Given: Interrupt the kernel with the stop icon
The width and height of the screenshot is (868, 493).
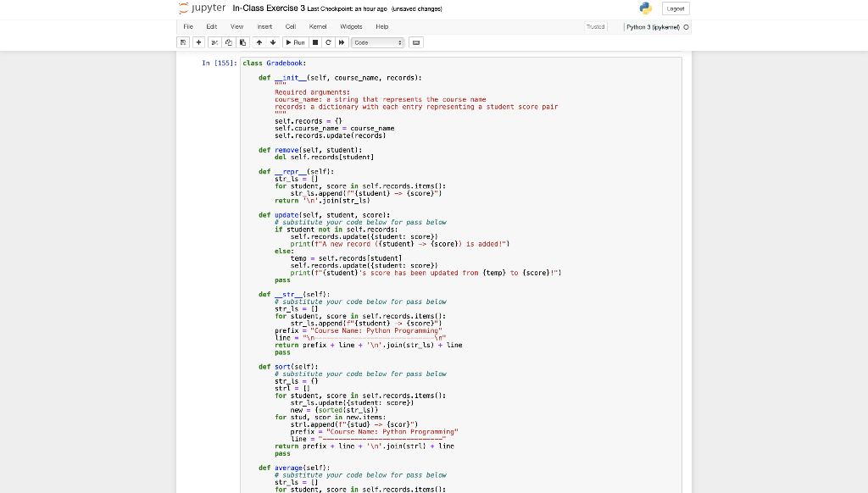Looking at the screenshot, I should click(x=314, y=42).
